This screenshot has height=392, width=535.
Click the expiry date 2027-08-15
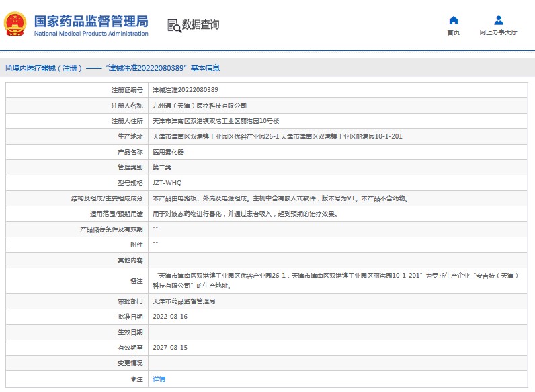point(170,348)
